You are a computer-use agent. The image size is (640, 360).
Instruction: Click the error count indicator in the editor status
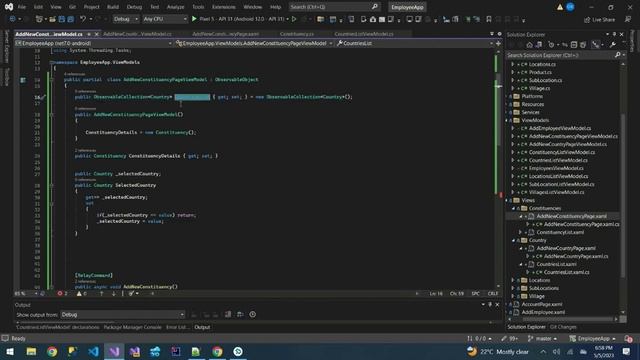(62, 293)
